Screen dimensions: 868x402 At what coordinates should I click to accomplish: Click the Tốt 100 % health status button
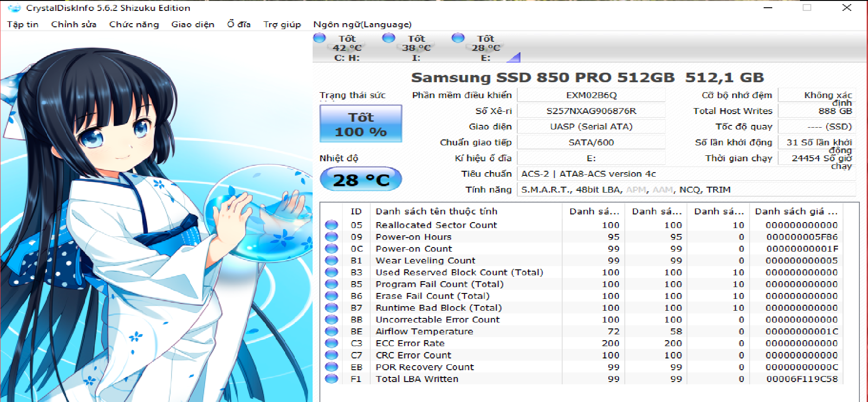[361, 124]
